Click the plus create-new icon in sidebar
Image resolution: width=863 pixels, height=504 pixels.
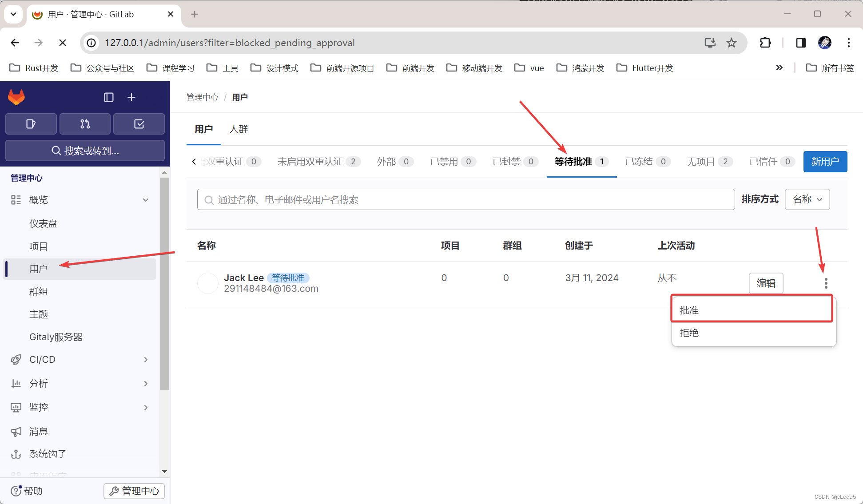click(x=131, y=97)
